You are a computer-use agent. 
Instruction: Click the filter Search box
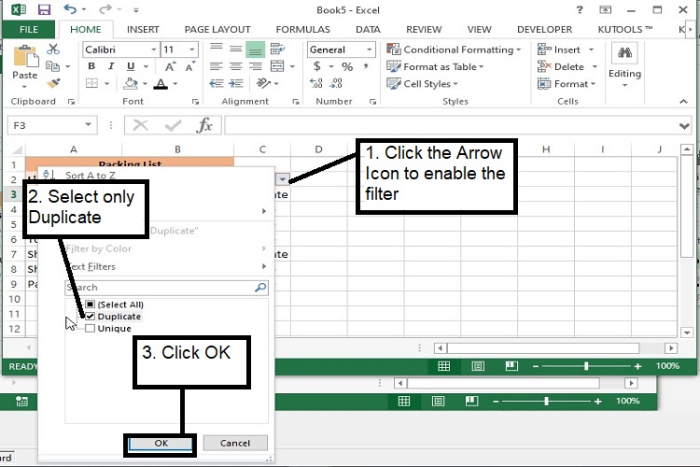click(167, 288)
